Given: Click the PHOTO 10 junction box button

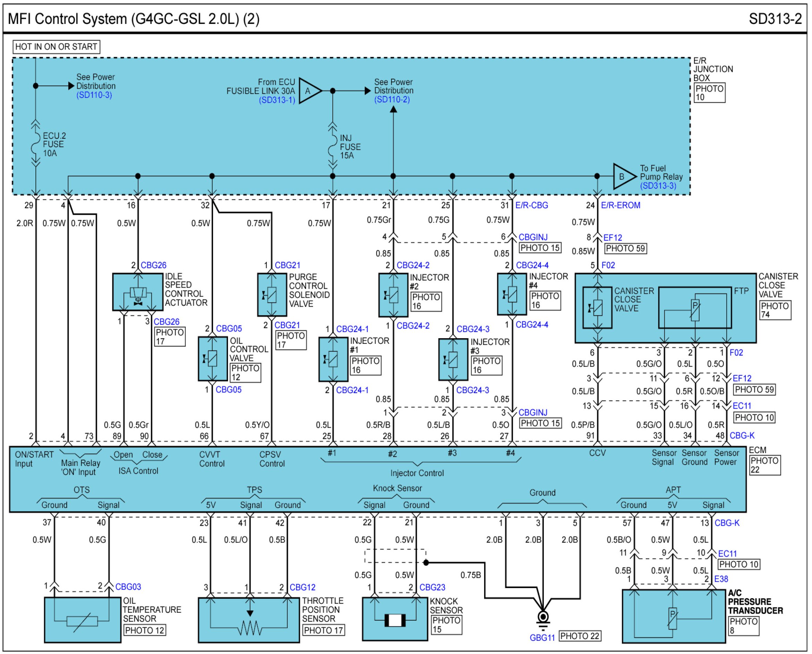Looking at the screenshot, I should coord(710,93).
